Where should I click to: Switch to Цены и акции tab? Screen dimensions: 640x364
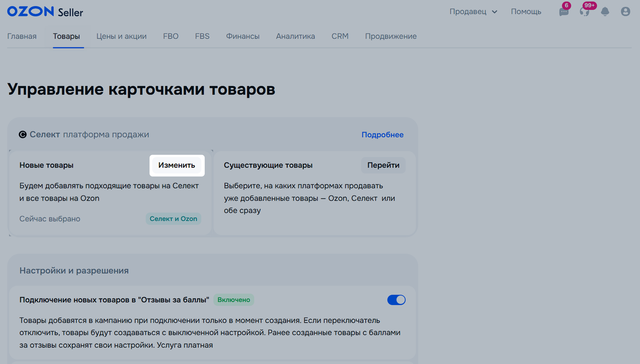tap(121, 36)
